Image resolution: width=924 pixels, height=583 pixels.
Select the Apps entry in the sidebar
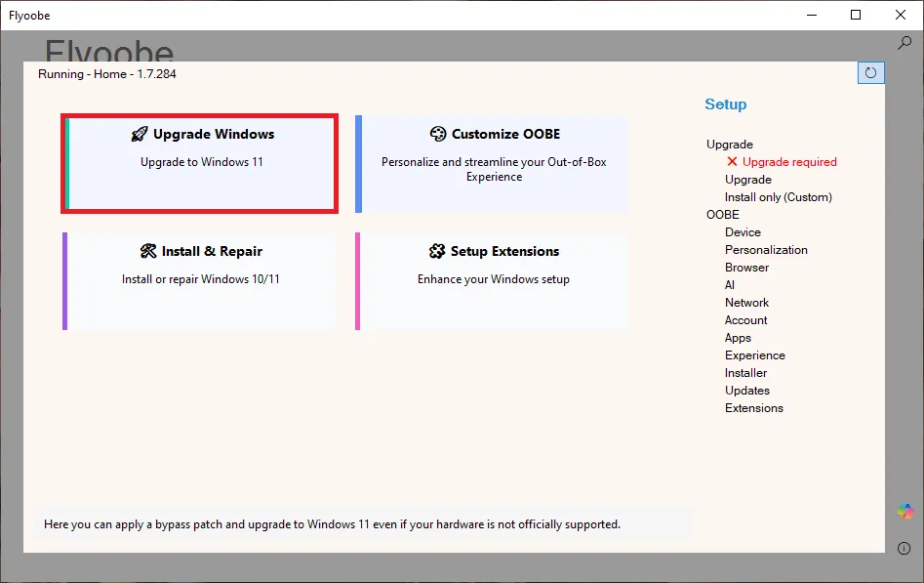(x=738, y=338)
